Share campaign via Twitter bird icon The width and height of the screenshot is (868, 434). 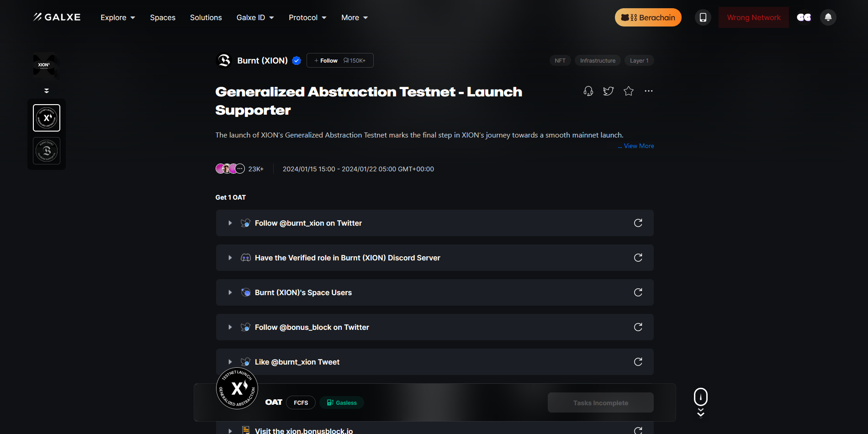pyautogui.click(x=608, y=91)
